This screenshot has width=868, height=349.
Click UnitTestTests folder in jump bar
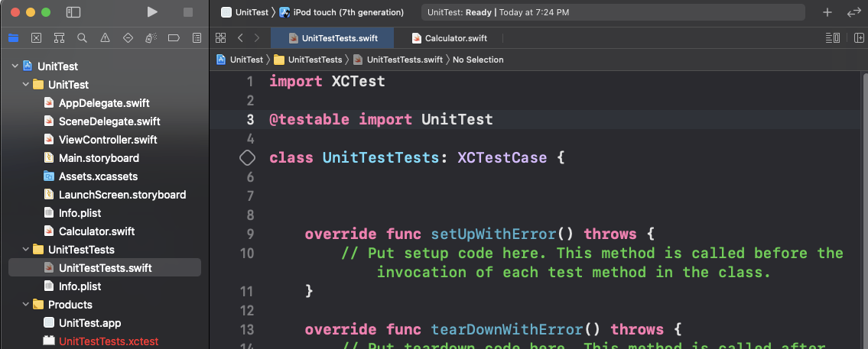coord(307,59)
